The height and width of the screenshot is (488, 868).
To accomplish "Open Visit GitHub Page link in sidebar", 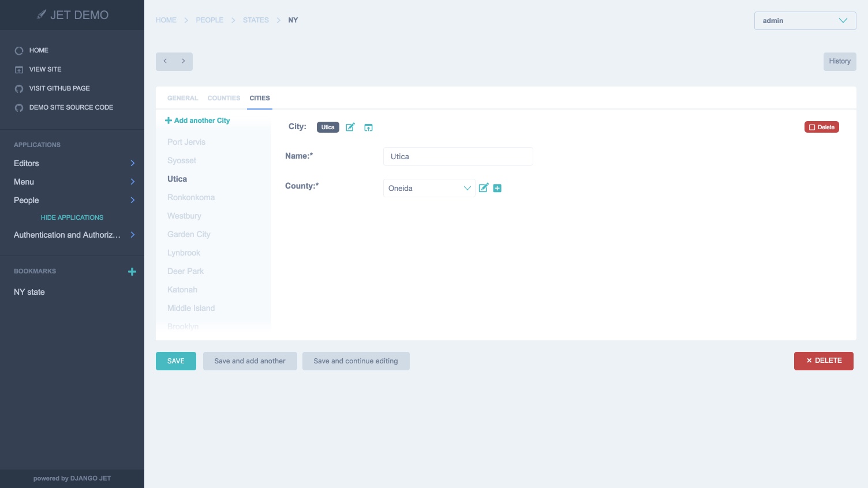I will pos(59,88).
